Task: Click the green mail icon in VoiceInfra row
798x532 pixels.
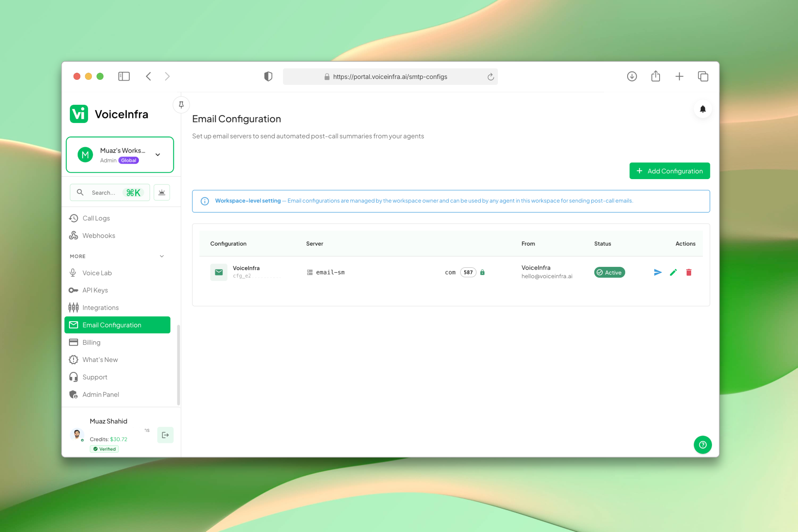Action: pyautogui.click(x=219, y=272)
